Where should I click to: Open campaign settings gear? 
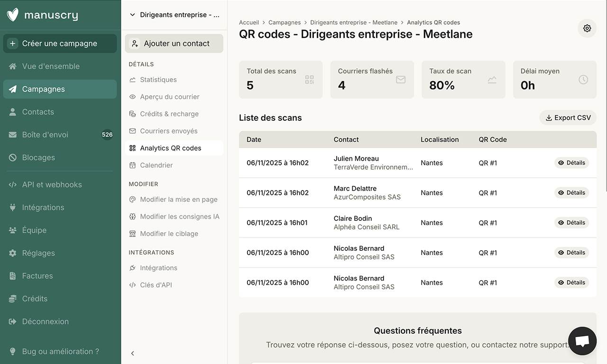point(587,28)
